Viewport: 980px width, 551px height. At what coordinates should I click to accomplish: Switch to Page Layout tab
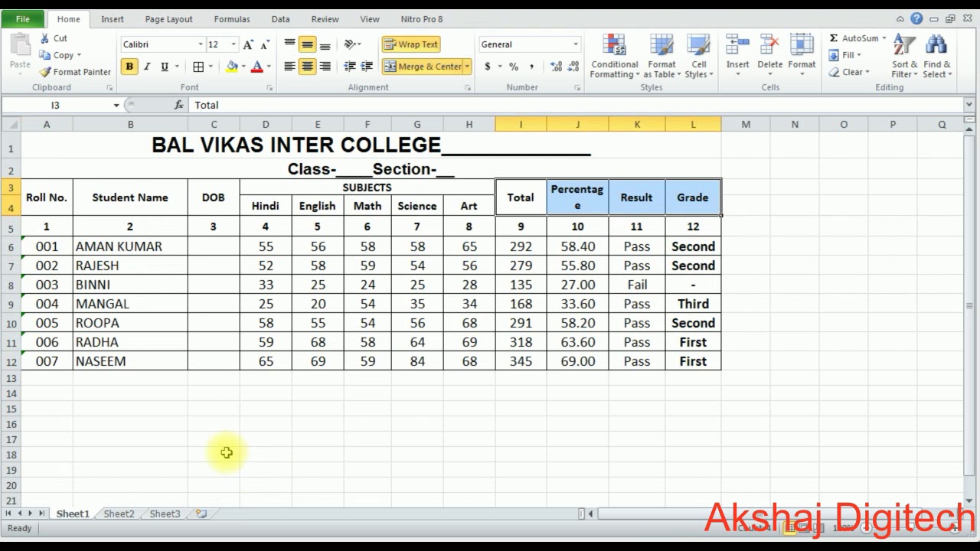click(168, 19)
